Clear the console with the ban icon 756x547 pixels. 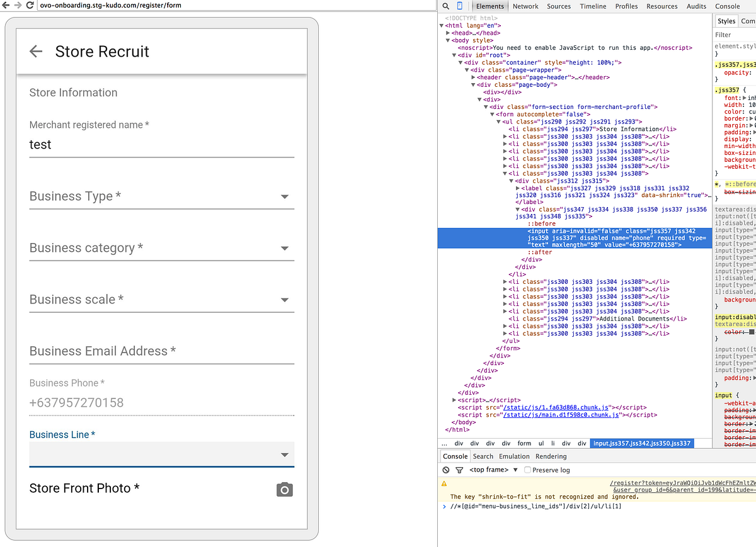445,470
